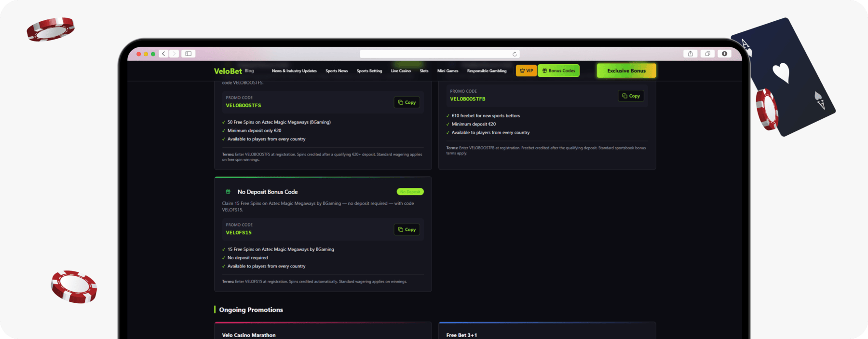868x339 pixels.
Task: Click '15 Free Spins on Aztec Magic Megaways by BGaming'
Action: [281, 249]
